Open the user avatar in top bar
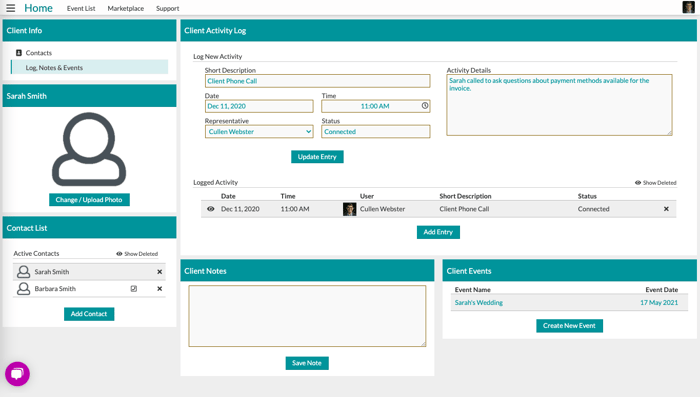Image resolution: width=700 pixels, height=397 pixels. [x=688, y=7]
